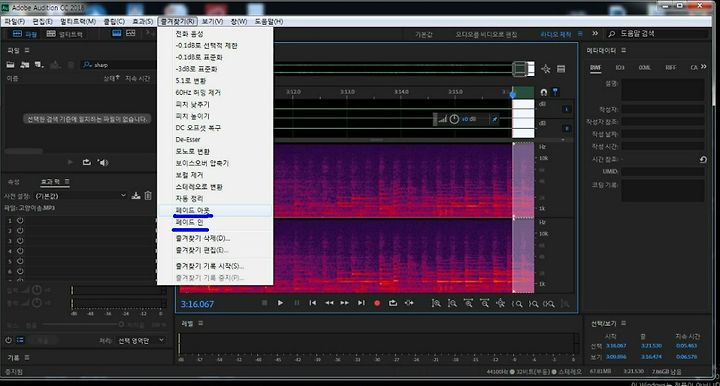Open 효과(S) menu in menu bar
Image resolution: width=720 pixels, height=386 pixels.
pos(143,22)
